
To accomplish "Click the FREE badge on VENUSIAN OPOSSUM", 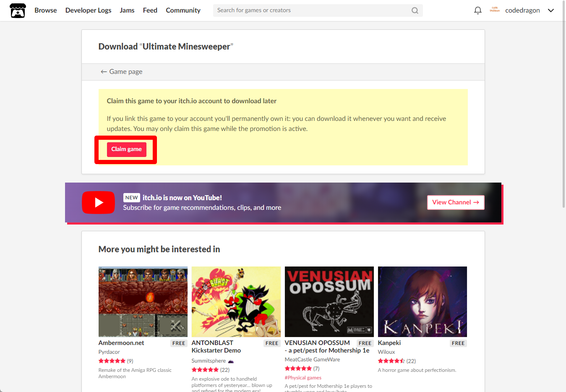I will [365, 343].
